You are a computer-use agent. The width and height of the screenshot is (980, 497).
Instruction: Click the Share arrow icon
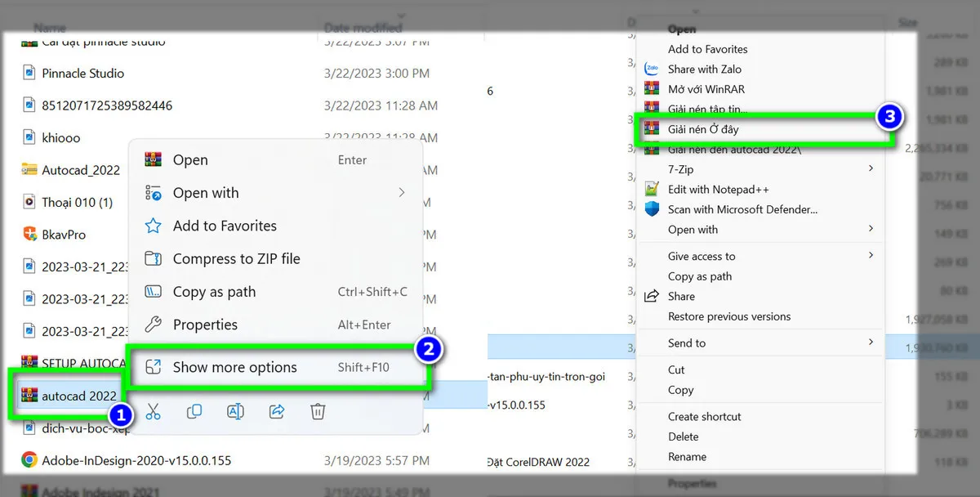click(276, 411)
